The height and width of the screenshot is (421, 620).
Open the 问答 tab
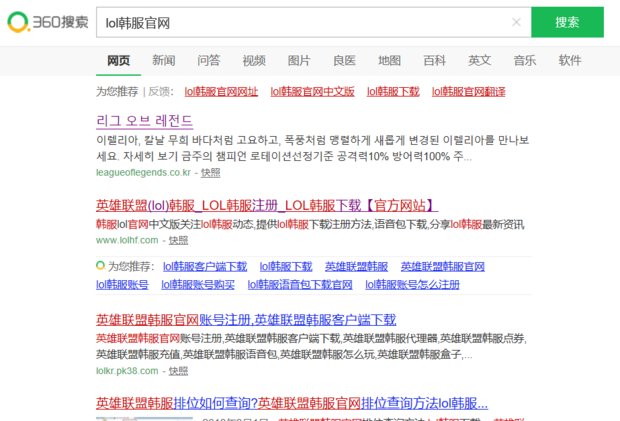click(208, 60)
